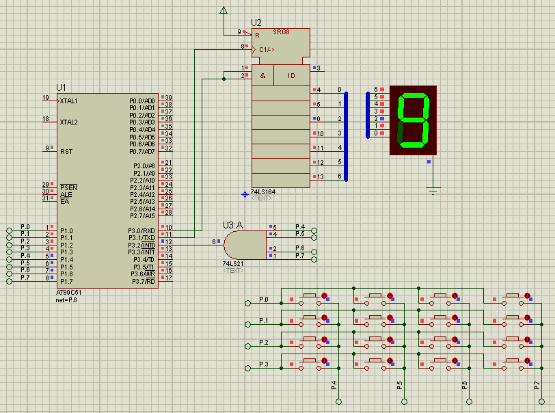Toggle red actuator of row P.1 column P.5 button

[390, 317]
